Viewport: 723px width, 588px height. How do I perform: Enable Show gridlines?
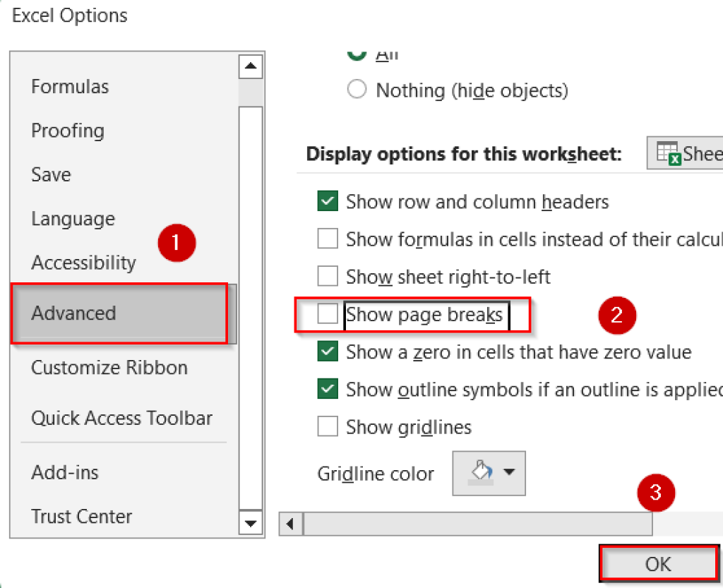click(328, 426)
